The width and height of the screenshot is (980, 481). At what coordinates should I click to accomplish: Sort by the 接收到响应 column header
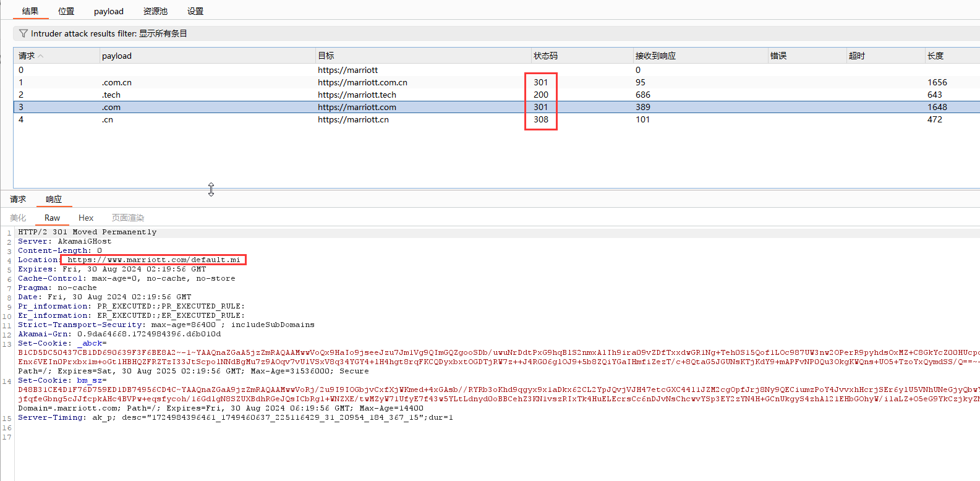(701, 56)
